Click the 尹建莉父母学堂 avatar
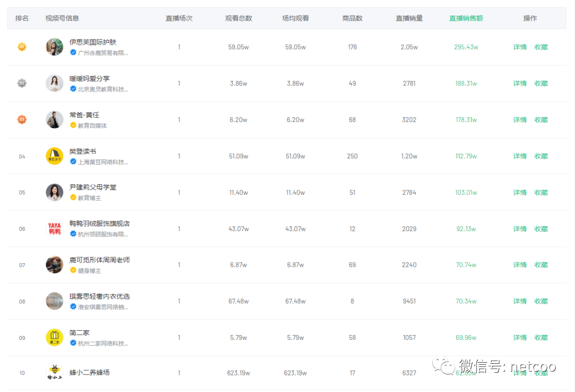 click(54, 192)
